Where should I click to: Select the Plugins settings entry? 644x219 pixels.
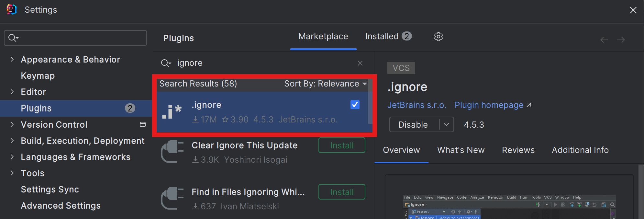[76, 108]
